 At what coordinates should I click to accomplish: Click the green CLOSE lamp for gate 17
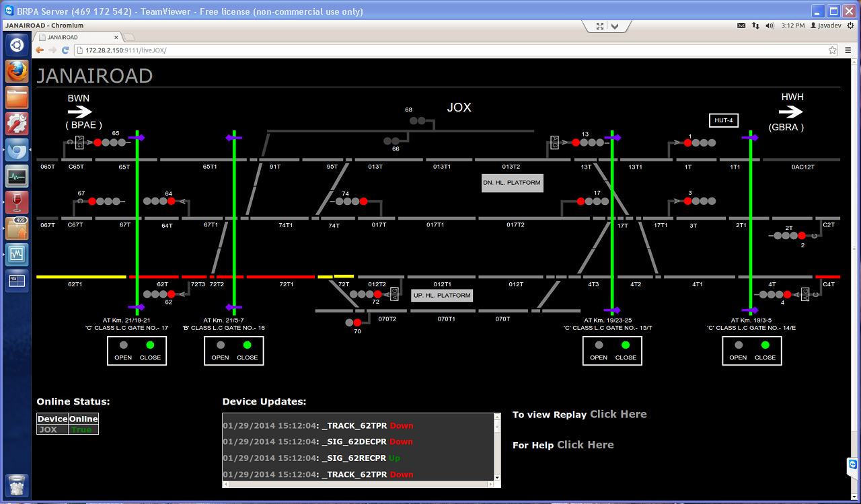150,345
